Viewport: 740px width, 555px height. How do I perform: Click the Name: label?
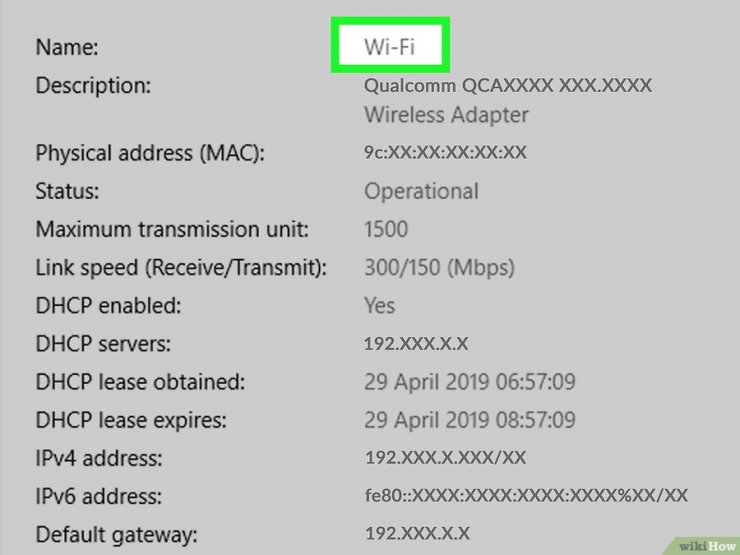click(x=67, y=47)
